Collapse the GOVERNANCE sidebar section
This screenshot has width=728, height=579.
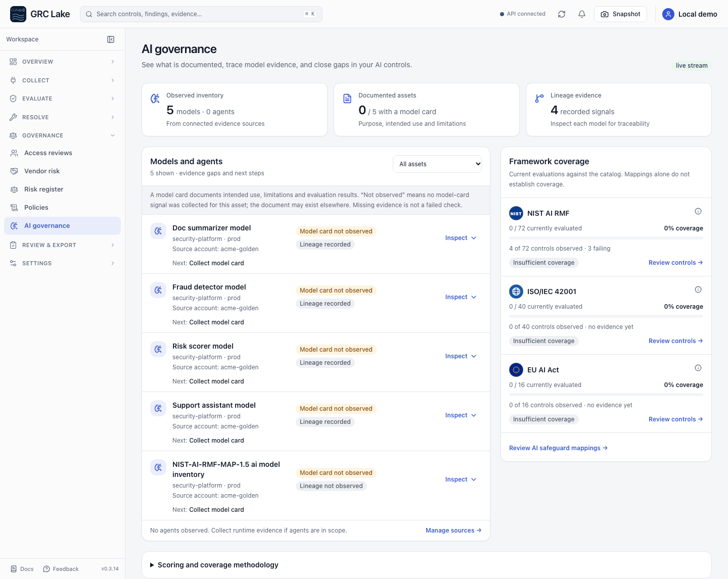point(62,135)
